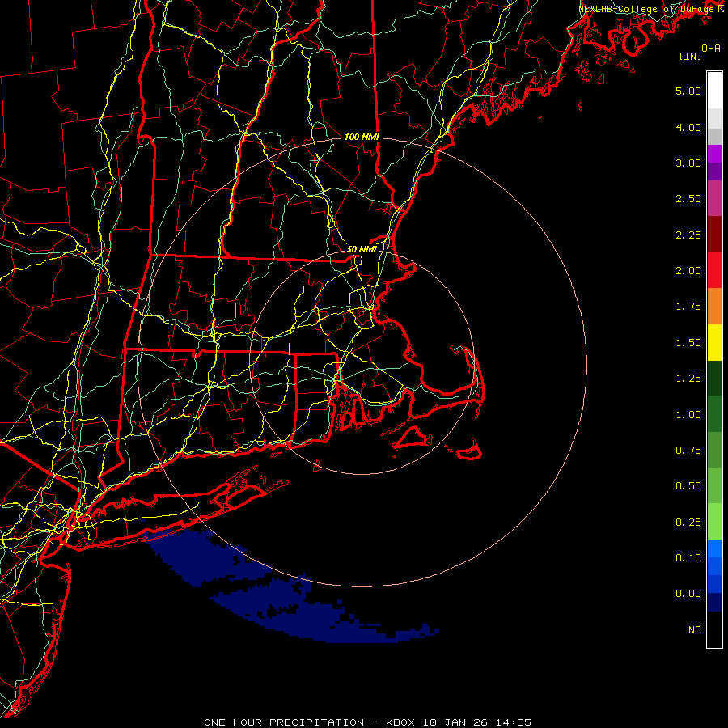The image size is (728, 728).
Task: Click the [IN] units label
Action: (x=691, y=56)
